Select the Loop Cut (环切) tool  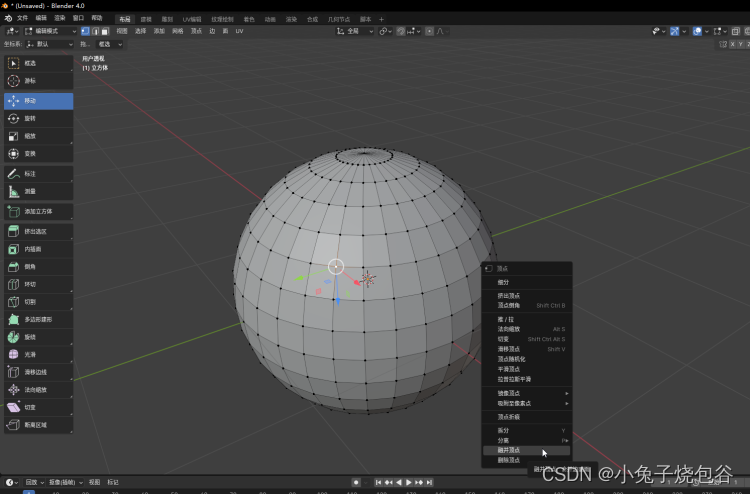[38, 285]
